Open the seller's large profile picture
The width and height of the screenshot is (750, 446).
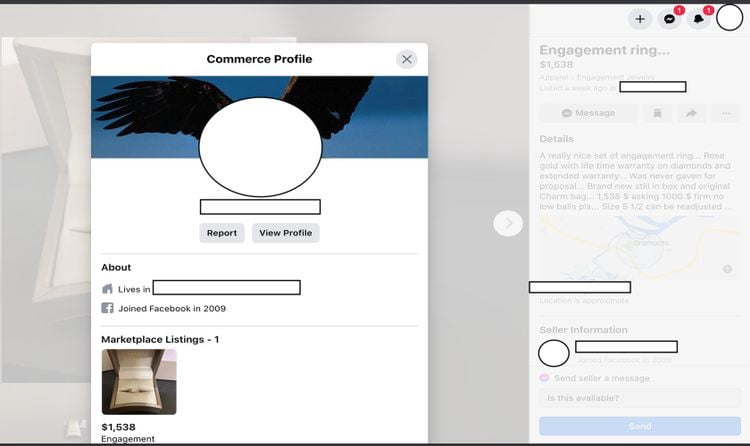[260, 147]
